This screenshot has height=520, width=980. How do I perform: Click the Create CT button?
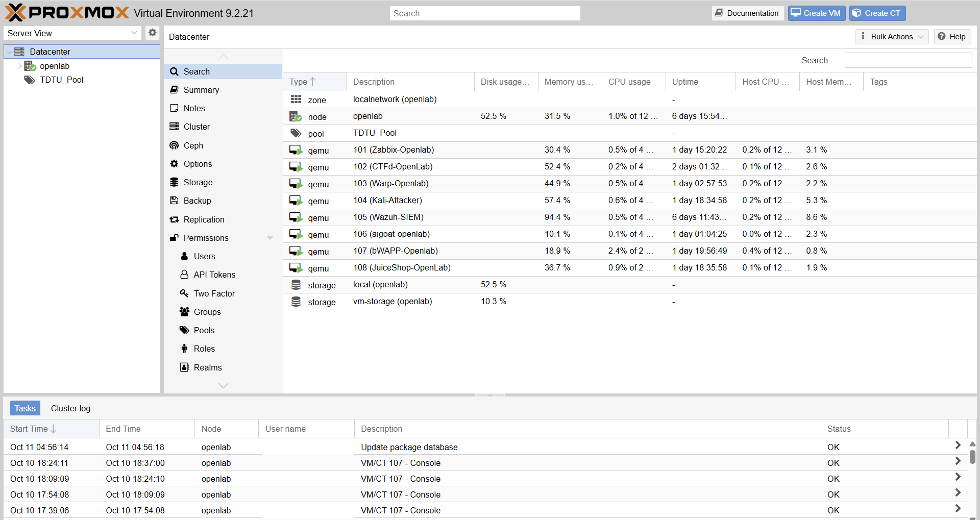877,13
